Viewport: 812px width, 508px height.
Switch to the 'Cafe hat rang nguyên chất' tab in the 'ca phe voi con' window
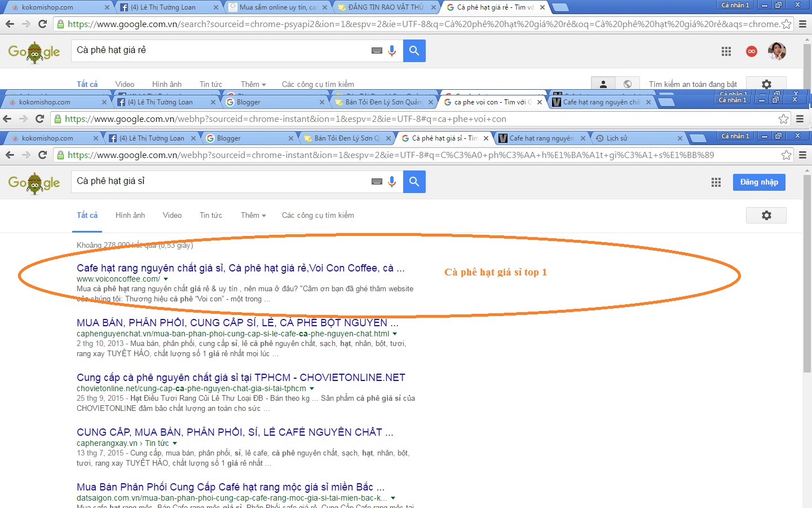pos(601,102)
